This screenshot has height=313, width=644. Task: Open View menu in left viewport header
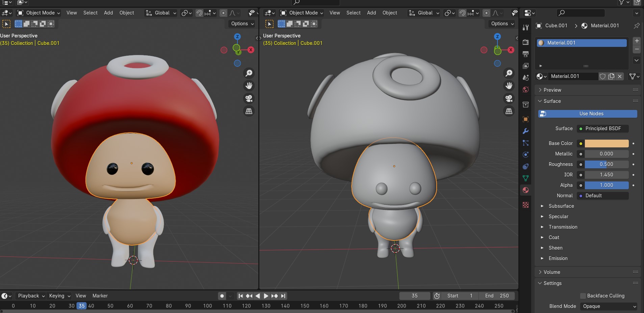[x=72, y=13]
